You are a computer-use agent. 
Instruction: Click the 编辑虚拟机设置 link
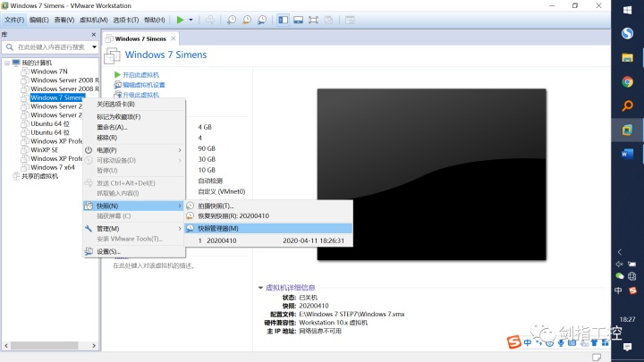click(144, 85)
